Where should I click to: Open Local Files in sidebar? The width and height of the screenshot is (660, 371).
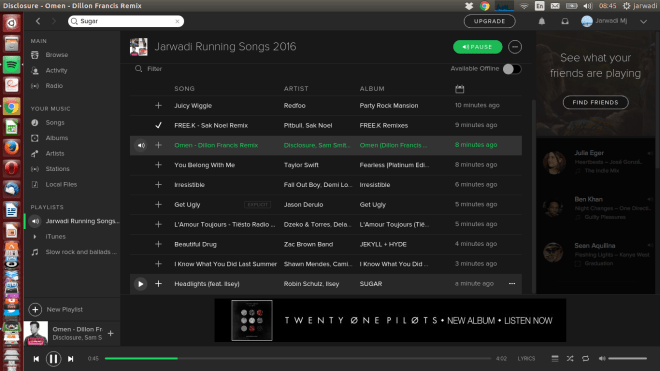(61, 184)
